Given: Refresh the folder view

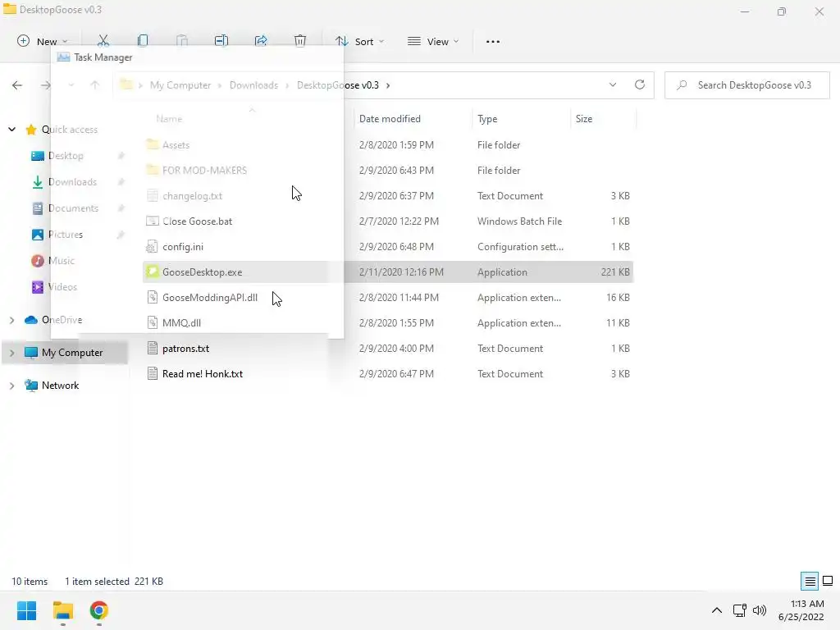Looking at the screenshot, I should 640,84.
